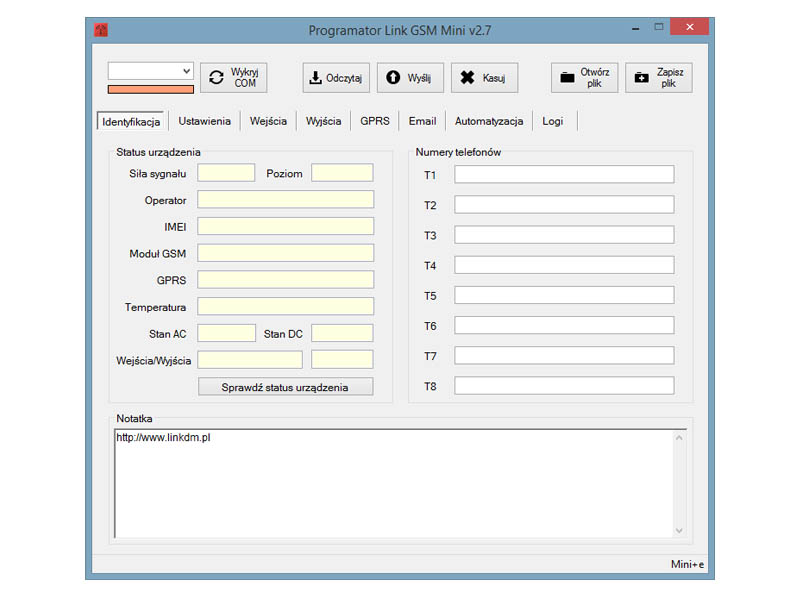
Task: Click the Zapisz plik folder-plus icon
Action: [641, 78]
